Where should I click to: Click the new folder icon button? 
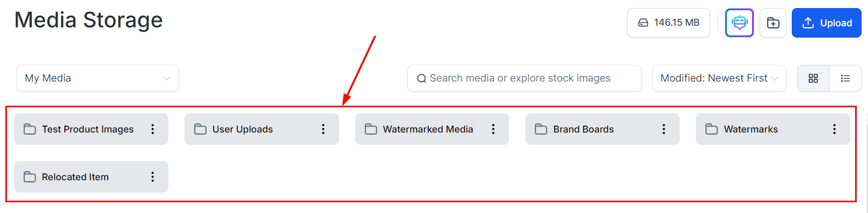pos(773,23)
